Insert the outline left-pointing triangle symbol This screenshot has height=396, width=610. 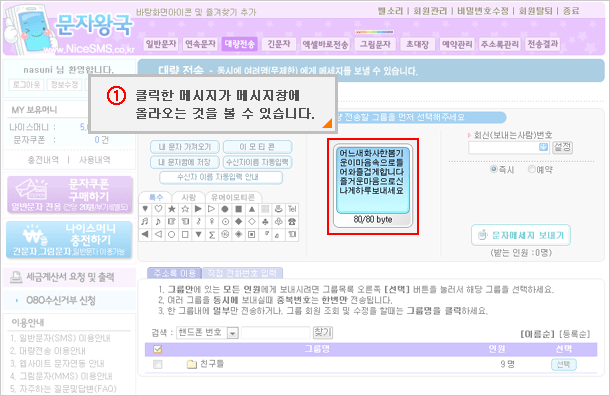pos(158,234)
